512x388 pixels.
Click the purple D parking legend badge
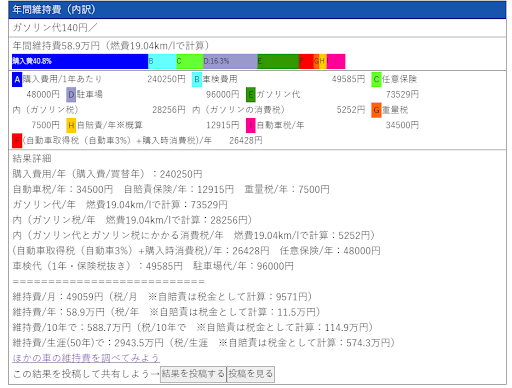71,95
